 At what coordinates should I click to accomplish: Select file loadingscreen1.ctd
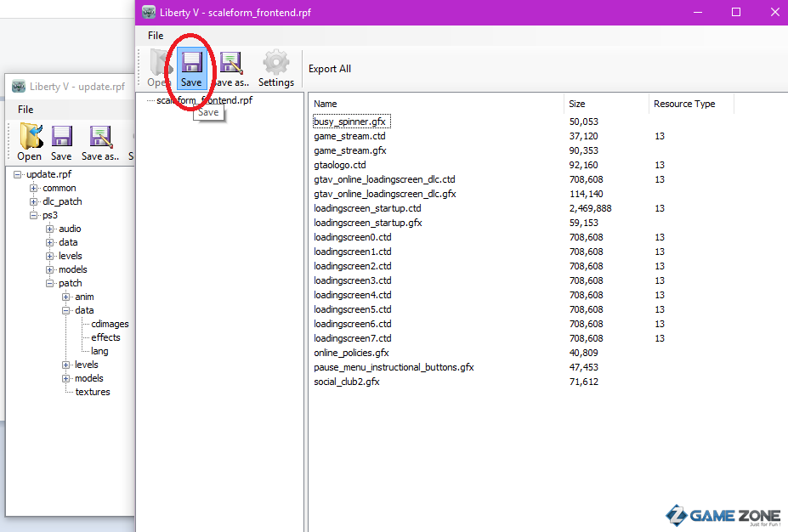[352, 252]
